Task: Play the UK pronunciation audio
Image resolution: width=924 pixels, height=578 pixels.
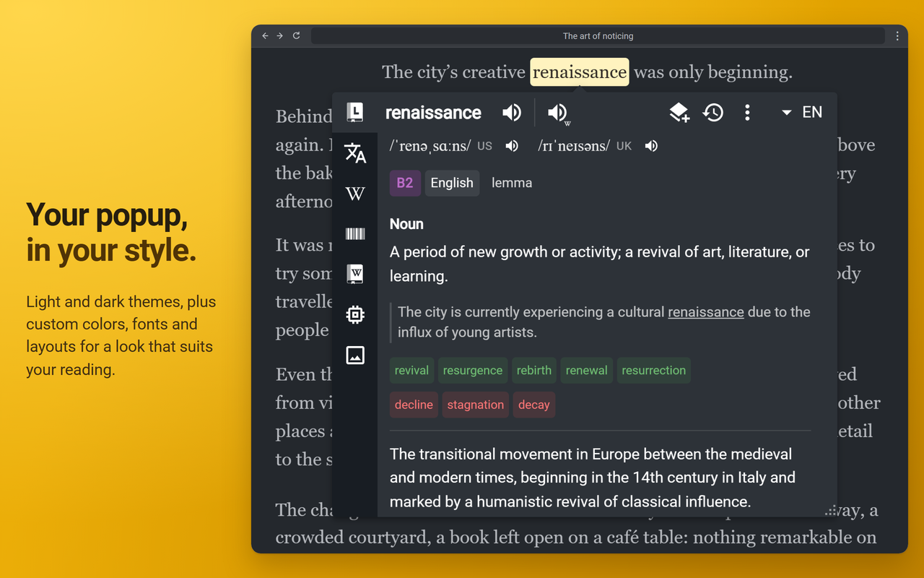Action: [651, 146]
